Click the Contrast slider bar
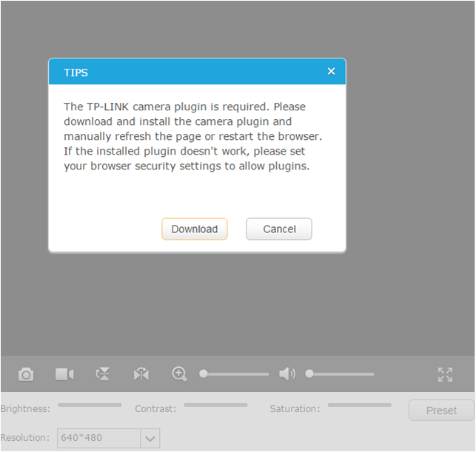 click(215, 405)
